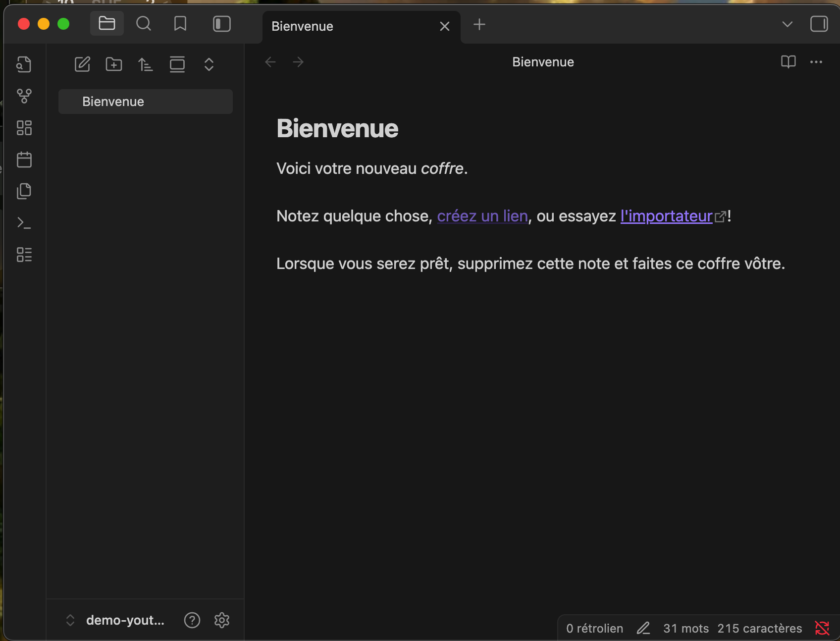This screenshot has height=641, width=840.
Task: Open the search pane magnifier icon
Action: (144, 24)
